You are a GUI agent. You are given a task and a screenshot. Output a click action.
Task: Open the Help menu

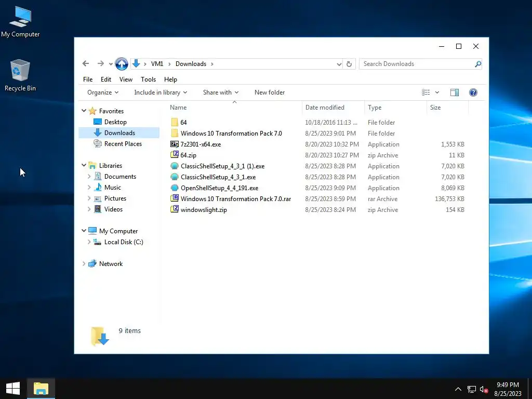tap(170, 79)
